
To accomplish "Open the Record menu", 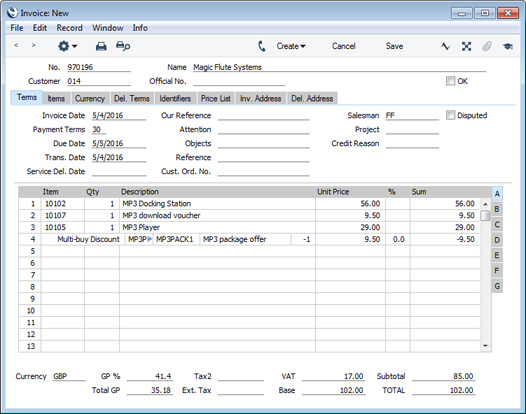I will pos(69,28).
